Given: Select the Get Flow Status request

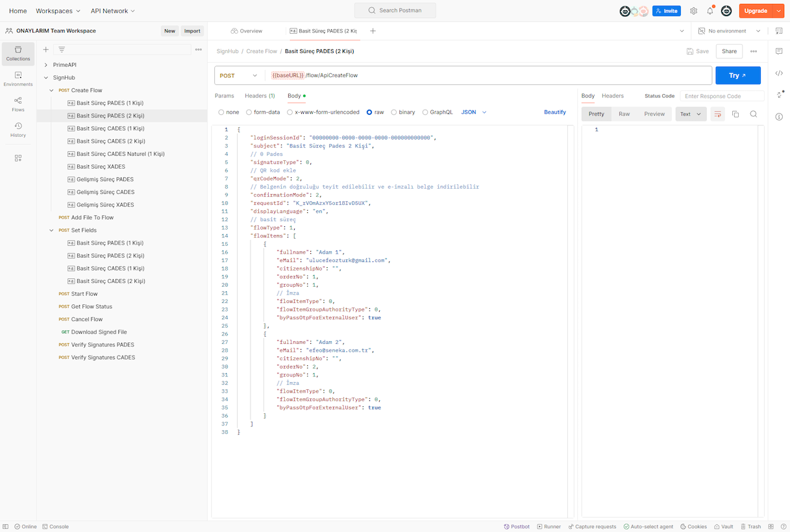Looking at the screenshot, I should [x=92, y=307].
